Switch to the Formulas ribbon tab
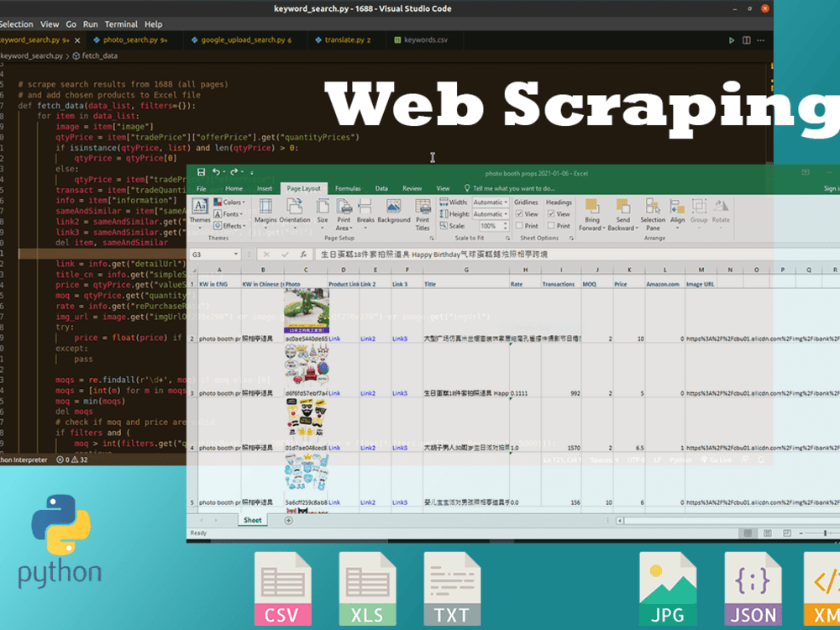 click(x=348, y=188)
